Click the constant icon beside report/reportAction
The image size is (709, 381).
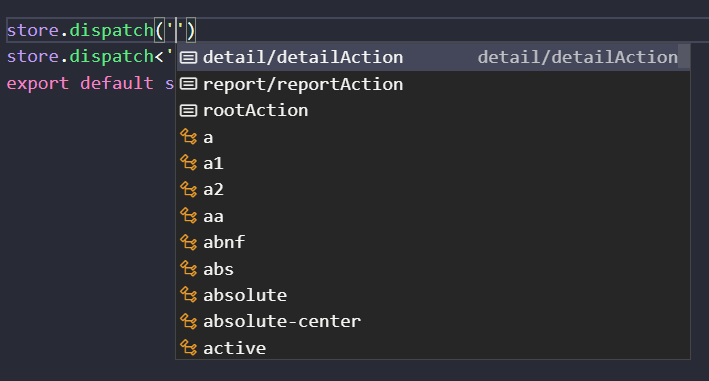pyautogui.click(x=189, y=84)
